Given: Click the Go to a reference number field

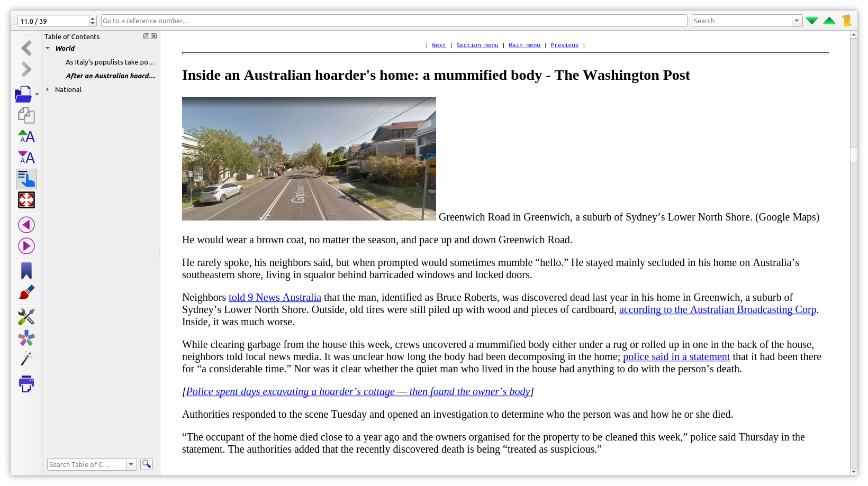Looking at the screenshot, I should 394,21.
